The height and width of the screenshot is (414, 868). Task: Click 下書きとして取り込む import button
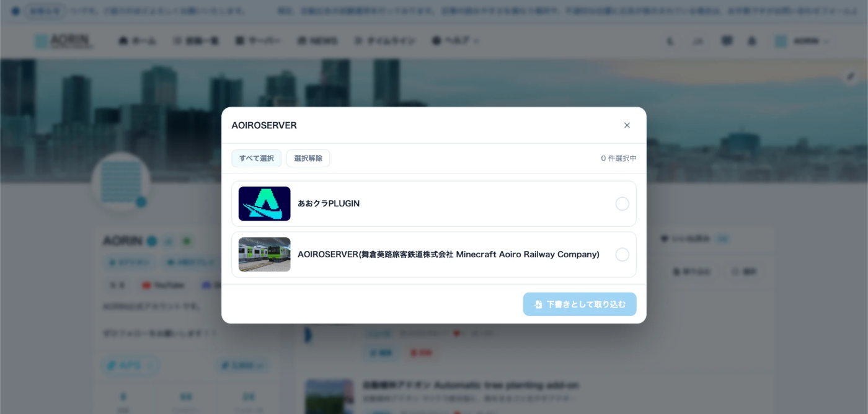tap(580, 304)
